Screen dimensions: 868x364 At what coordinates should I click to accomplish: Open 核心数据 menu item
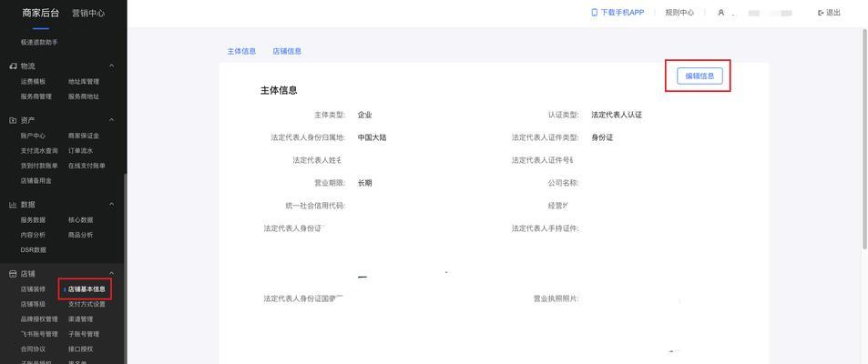80,219
